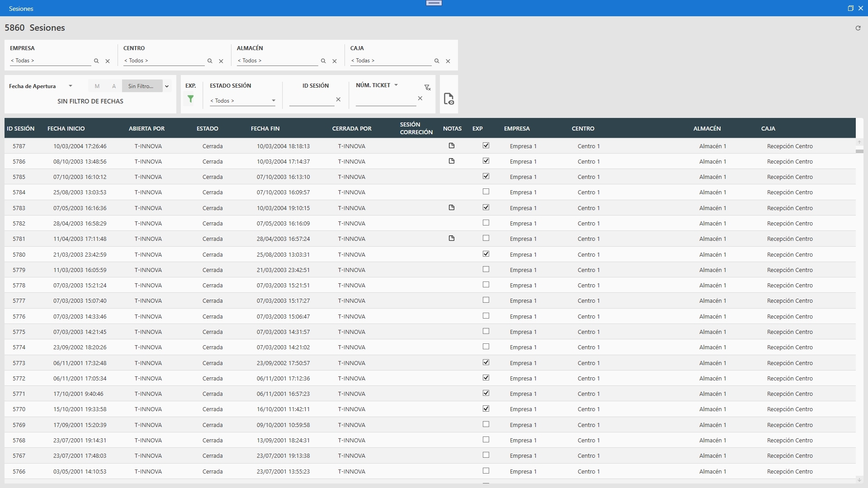The image size is (868, 488).
Task: Toggle EXP checkbox for session 5787
Action: pyautogui.click(x=486, y=145)
